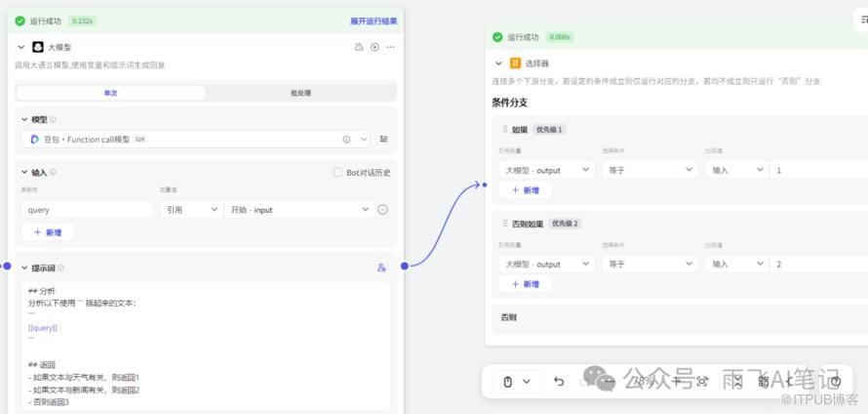868x414 pixels.
Task: Collapse the 大模型 node with its chevron
Action: 21,47
